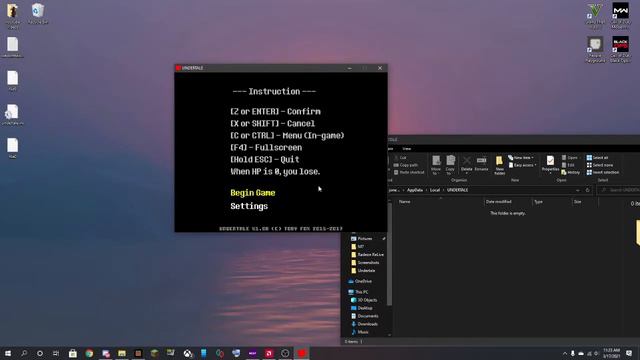This screenshot has width=640, height=360.
Task: Select the GTA V desktop shortcut
Action: tap(595, 16)
